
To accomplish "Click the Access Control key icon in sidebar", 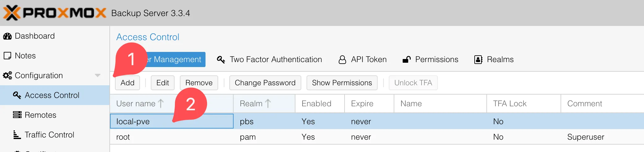I will click(x=17, y=95).
